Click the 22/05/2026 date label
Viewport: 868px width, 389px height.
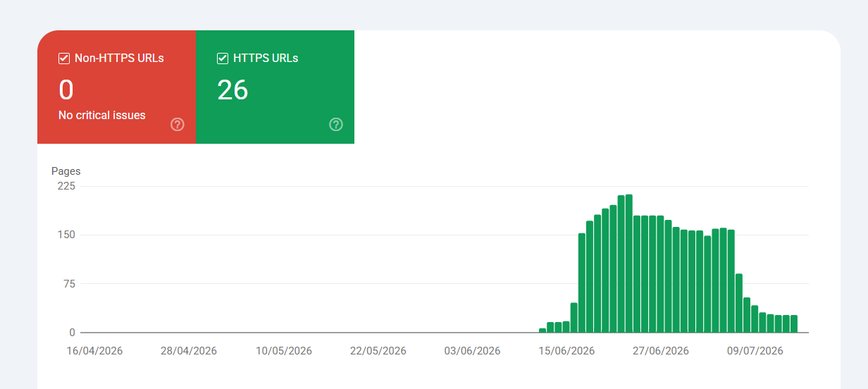[378, 351]
